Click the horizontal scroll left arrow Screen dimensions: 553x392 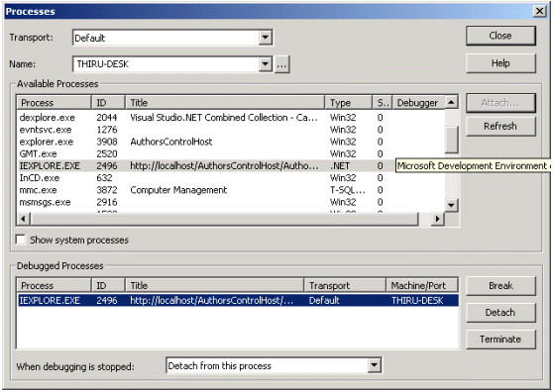tap(23, 219)
